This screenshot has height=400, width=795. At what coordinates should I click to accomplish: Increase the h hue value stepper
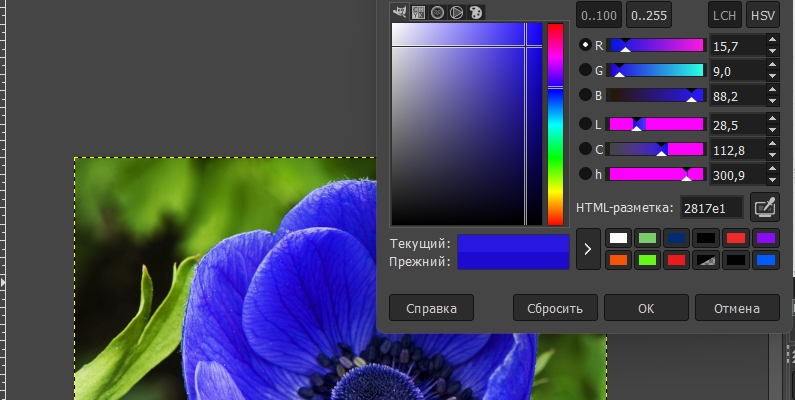772,169
